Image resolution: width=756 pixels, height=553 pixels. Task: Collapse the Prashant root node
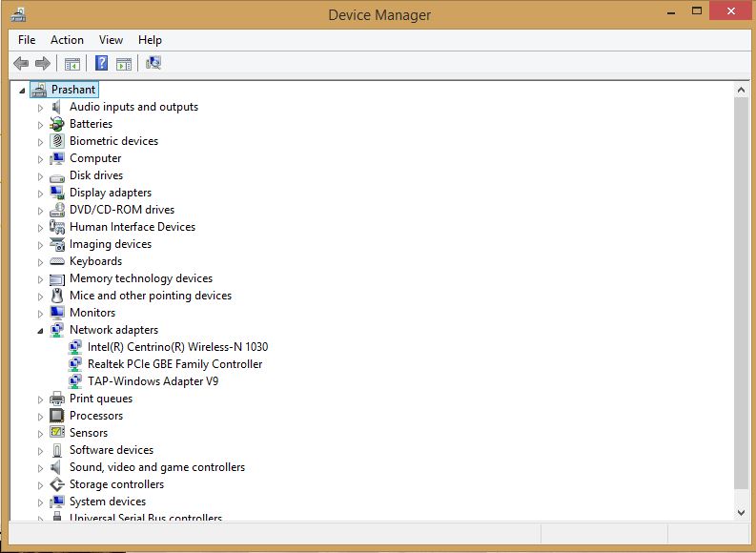23,91
